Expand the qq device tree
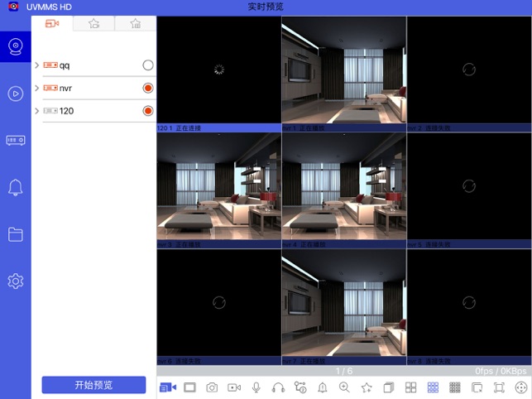532x399 pixels. [x=37, y=65]
